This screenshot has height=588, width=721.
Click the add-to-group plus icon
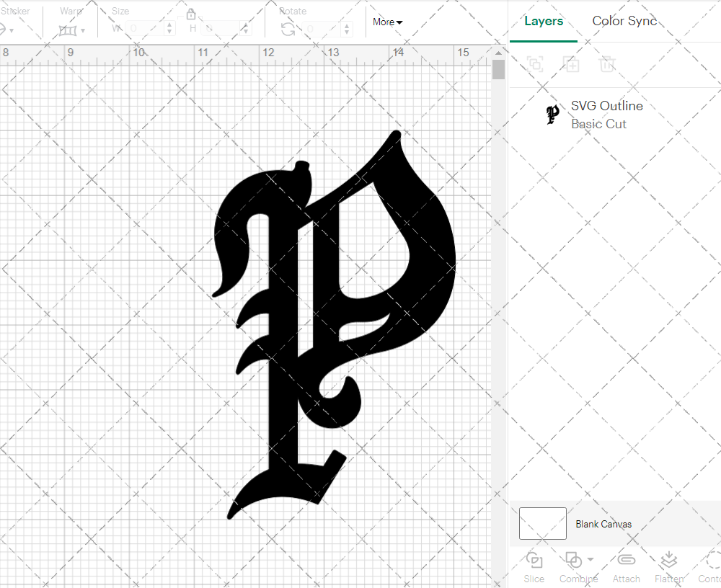click(x=572, y=64)
